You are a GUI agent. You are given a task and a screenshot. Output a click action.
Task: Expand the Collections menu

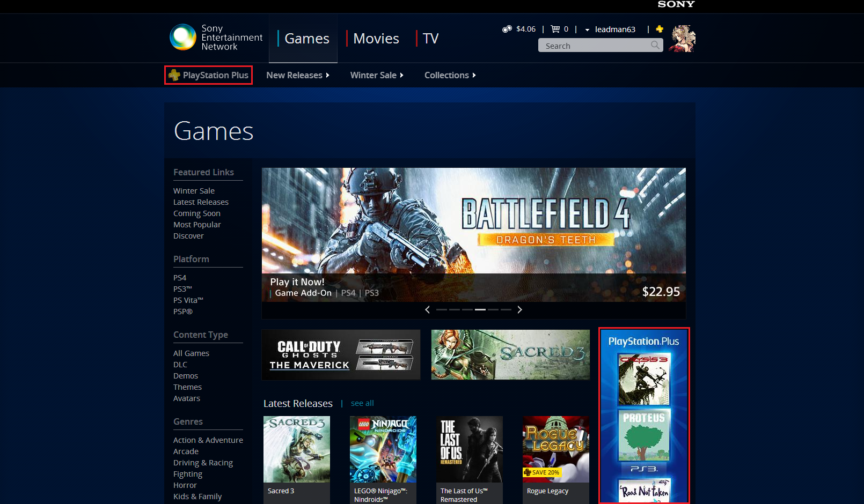coord(450,75)
